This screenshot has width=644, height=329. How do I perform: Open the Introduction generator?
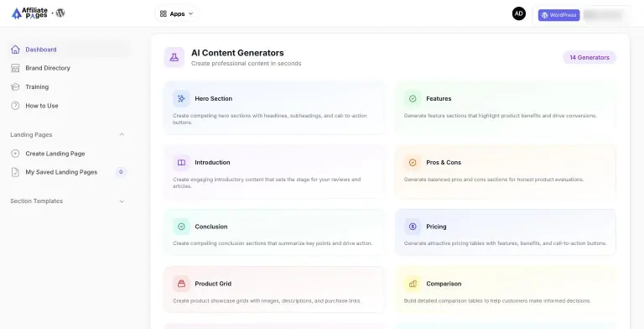pos(274,171)
